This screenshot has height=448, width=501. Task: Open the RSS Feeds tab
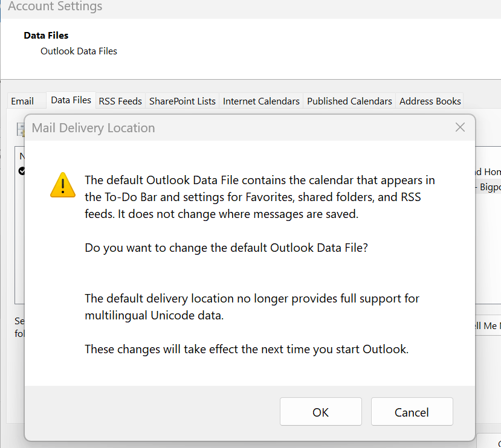coord(120,101)
